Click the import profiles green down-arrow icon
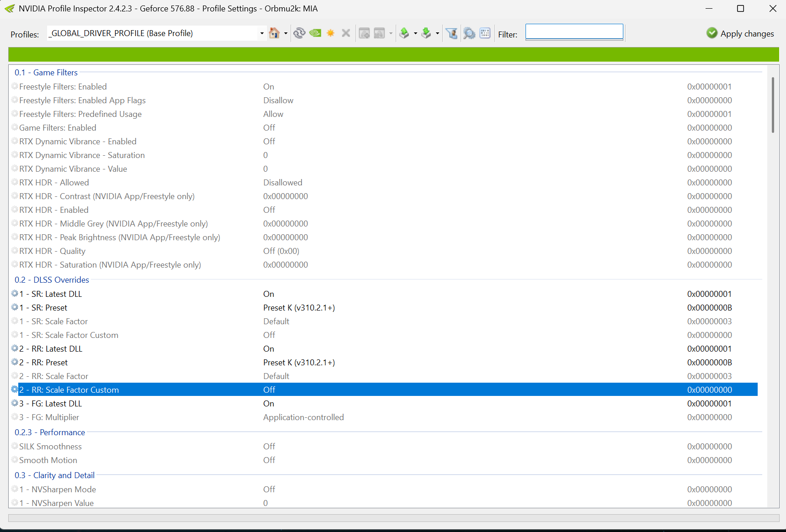This screenshot has height=532, width=786. (426, 33)
